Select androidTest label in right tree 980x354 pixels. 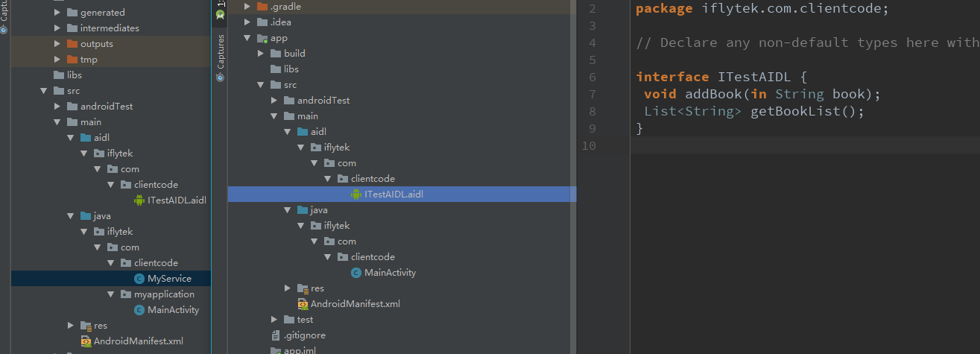[323, 101]
